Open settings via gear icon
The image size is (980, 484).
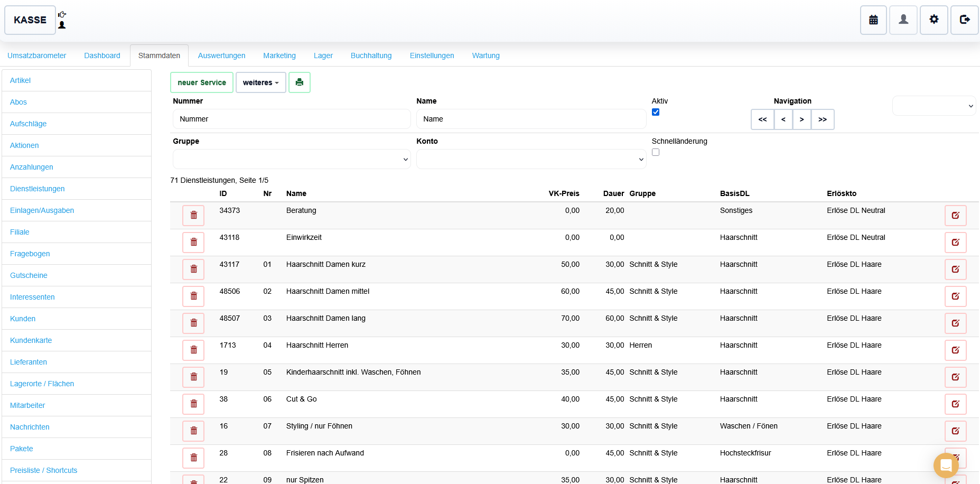(x=934, y=20)
